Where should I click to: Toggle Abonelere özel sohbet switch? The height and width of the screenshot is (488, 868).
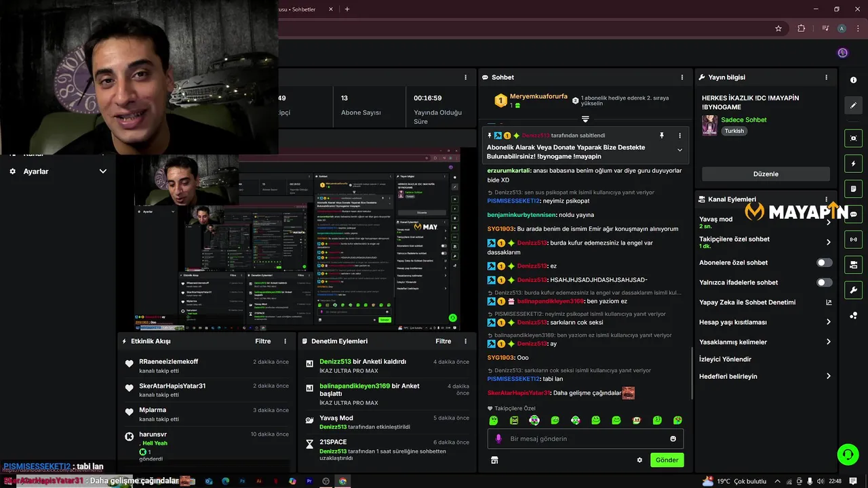[824, 262]
